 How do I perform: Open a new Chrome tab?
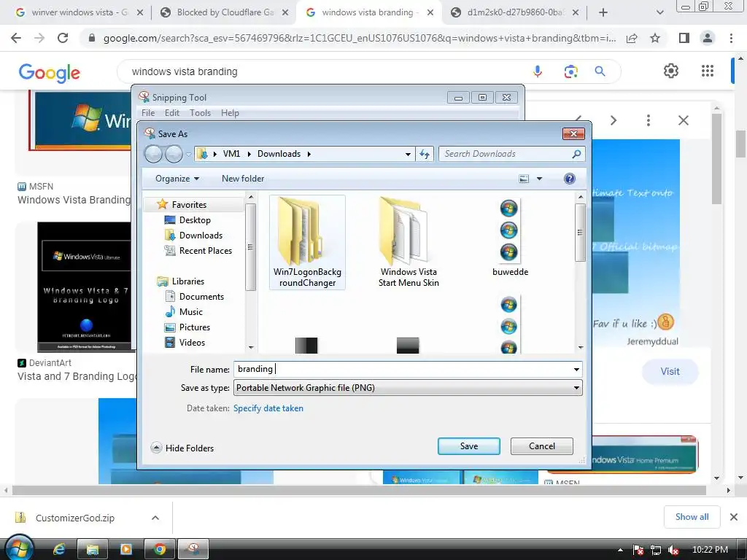coord(603,12)
